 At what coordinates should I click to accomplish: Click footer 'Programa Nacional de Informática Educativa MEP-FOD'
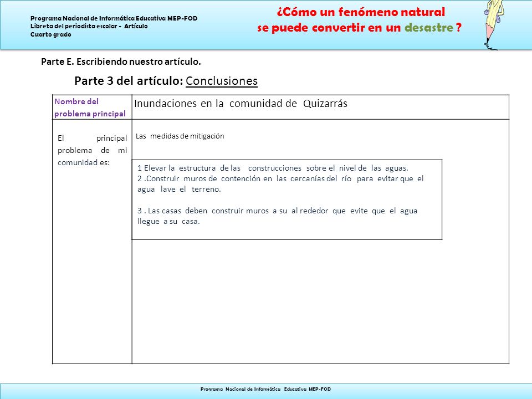click(265, 389)
